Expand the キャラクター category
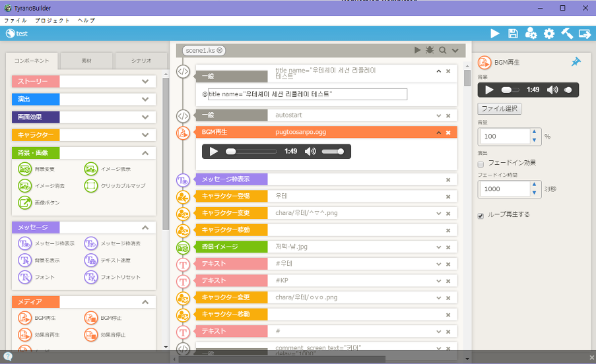 click(145, 135)
